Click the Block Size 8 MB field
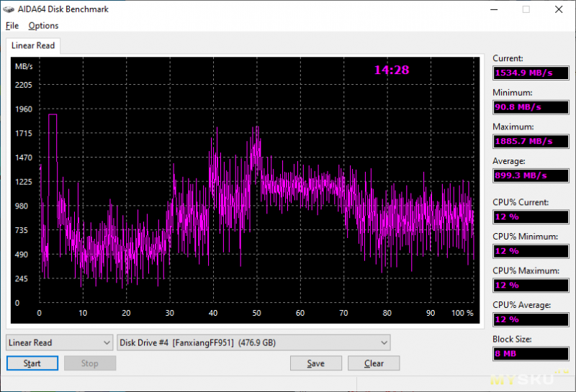Viewport: 576px width, 392px height. tap(531, 354)
